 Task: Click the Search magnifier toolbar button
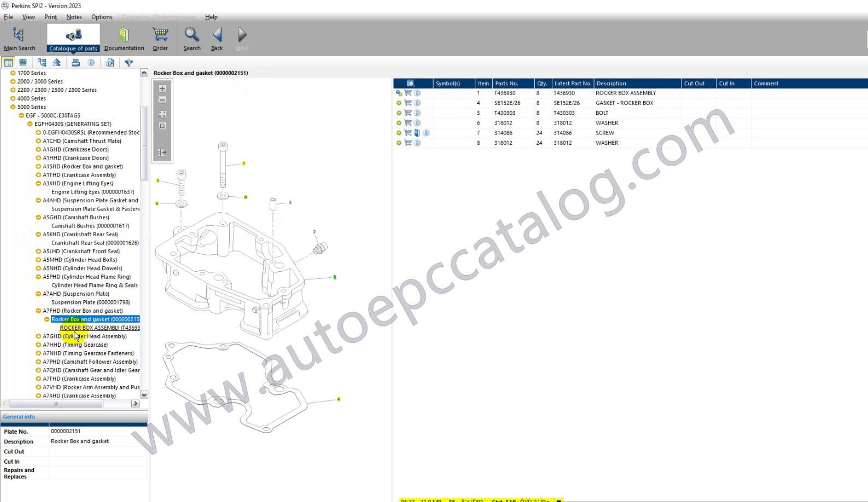192,39
